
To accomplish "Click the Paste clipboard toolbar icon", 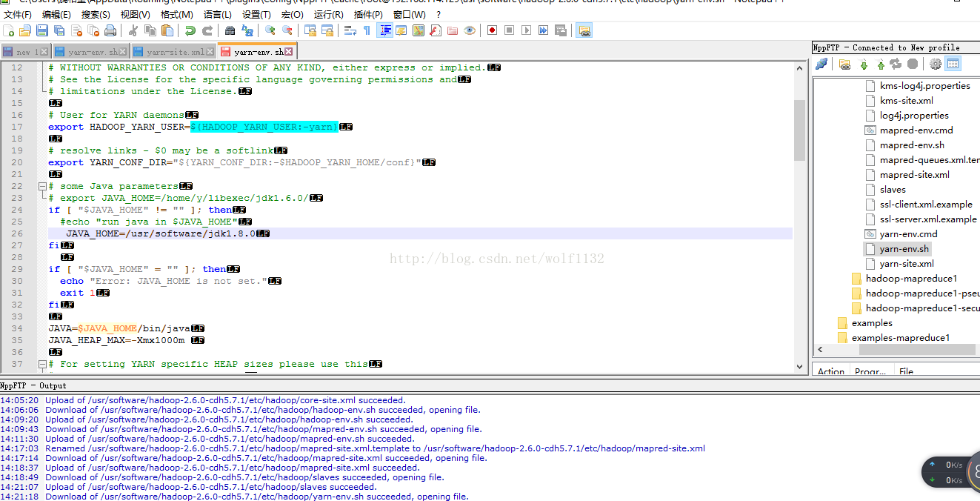I will coord(167,30).
